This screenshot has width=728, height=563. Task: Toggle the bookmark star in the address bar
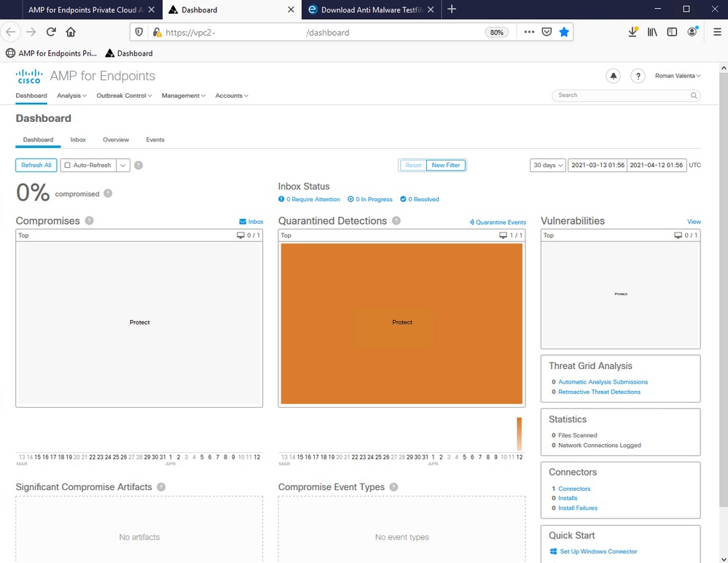tap(564, 32)
